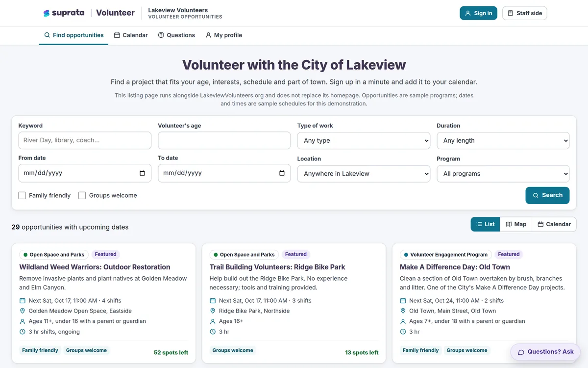
Task: Open the Program dropdown
Action: coord(503,174)
